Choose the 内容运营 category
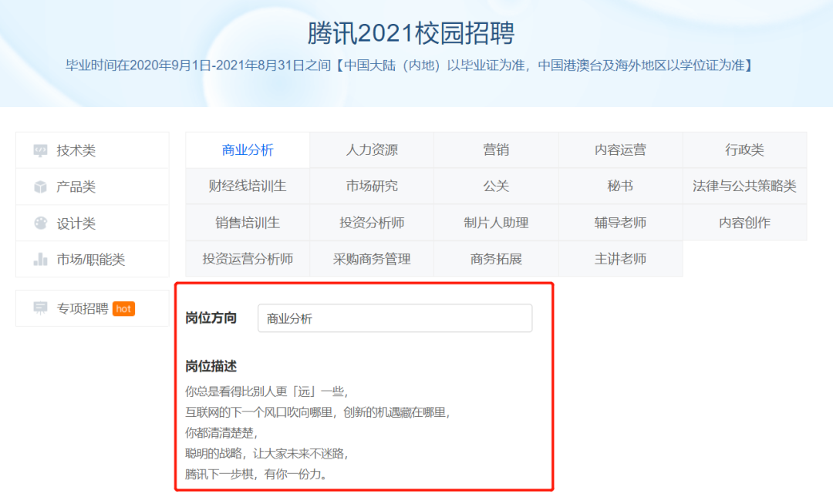This screenshot has width=833, height=504. 620,150
